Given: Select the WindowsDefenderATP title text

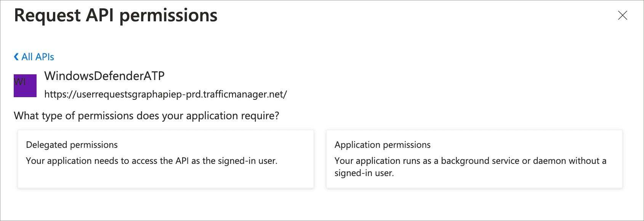Looking at the screenshot, I should click(105, 76).
